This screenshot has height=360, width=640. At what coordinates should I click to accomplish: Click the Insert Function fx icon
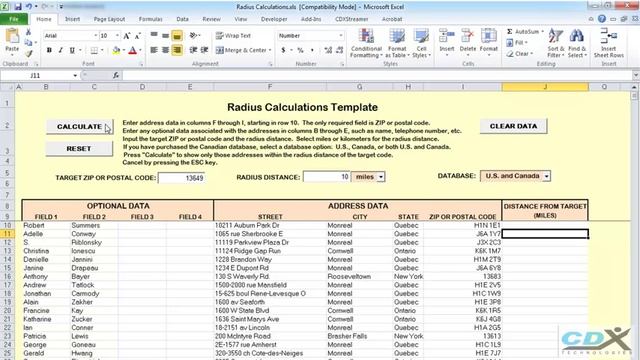[x=116, y=75]
